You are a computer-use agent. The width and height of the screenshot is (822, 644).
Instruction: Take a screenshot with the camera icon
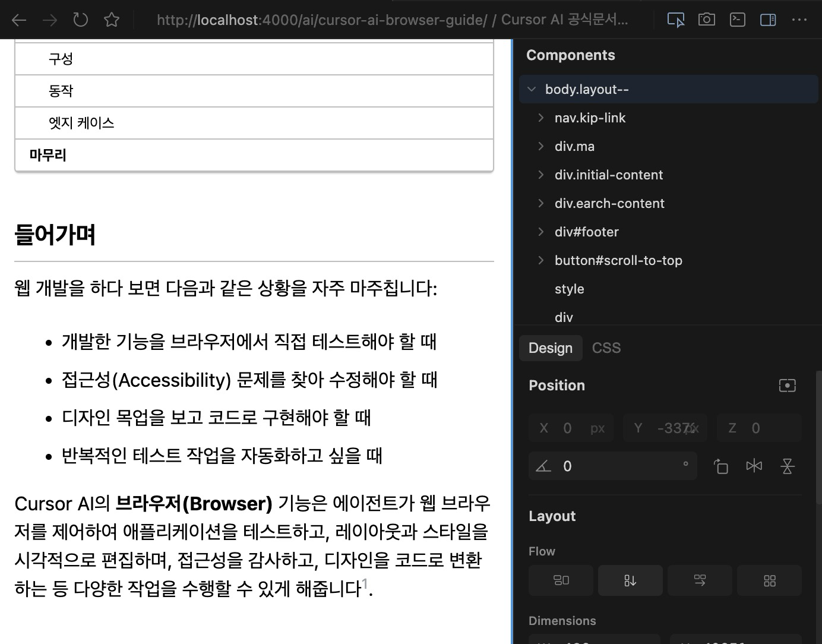tap(707, 20)
